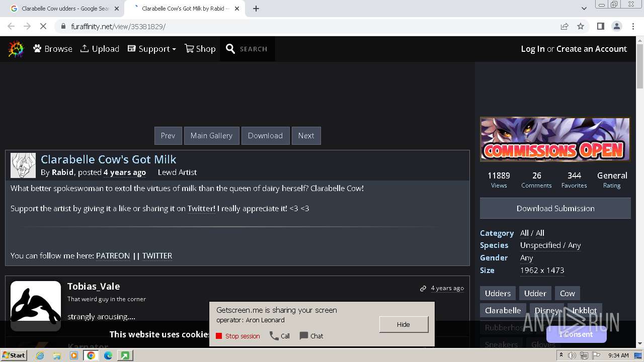644x362 pixels.
Task: Open File Explorer from the taskbar
Action: click(x=57, y=355)
